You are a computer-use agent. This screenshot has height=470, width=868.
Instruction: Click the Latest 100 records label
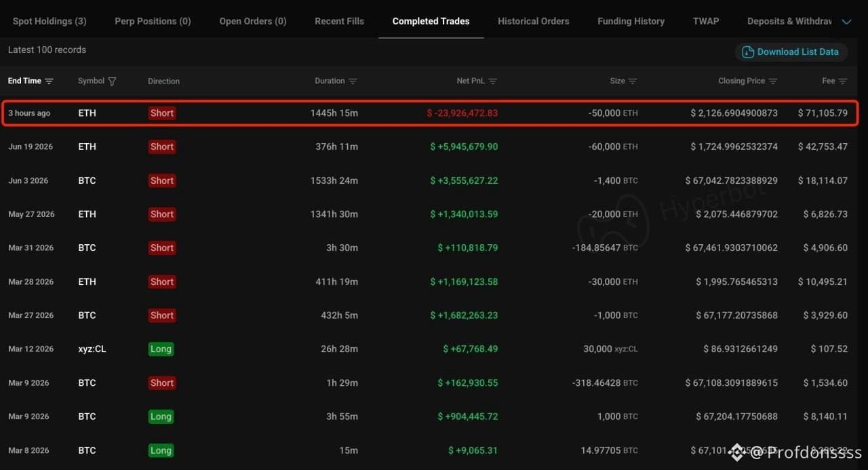(x=47, y=50)
